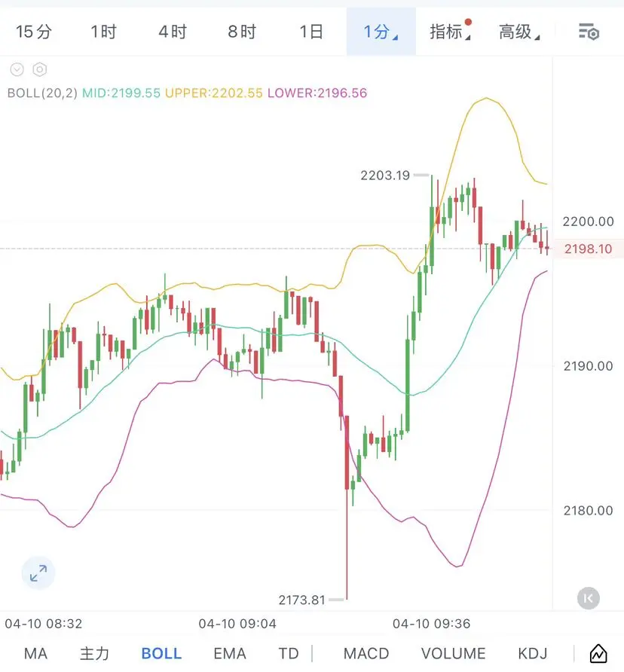Click the current price tag 2198.10

pyautogui.click(x=588, y=249)
